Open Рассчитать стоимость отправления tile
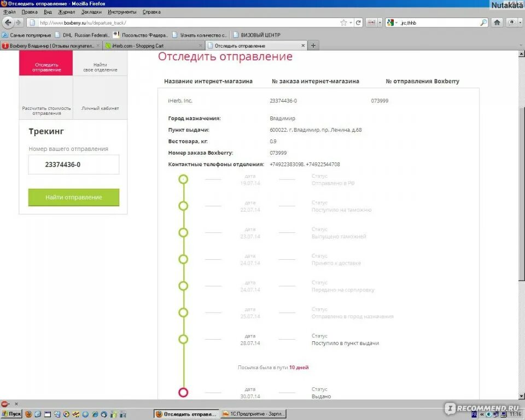This screenshot has height=420, width=525. tap(46, 98)
